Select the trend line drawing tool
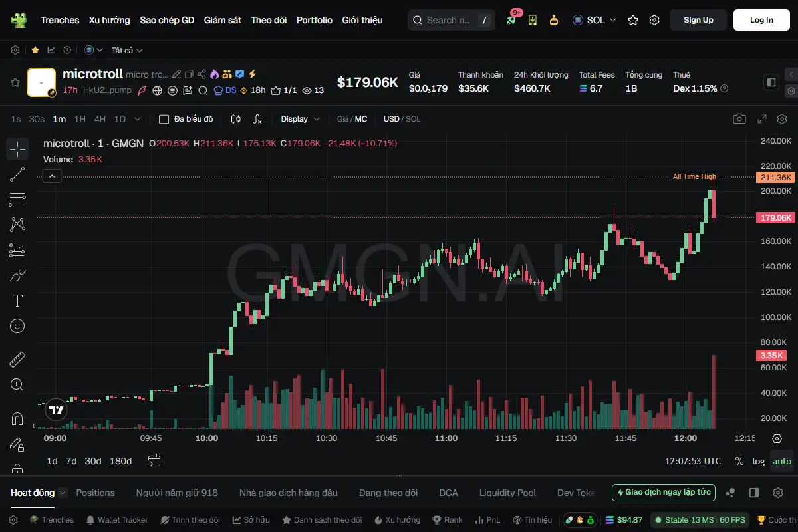Image resolution: width=798 pixels, height=532 pixels. click(x=17, y=174)
